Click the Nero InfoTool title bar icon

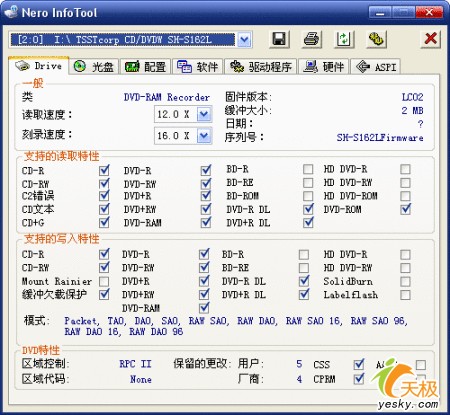click(11, 12)
